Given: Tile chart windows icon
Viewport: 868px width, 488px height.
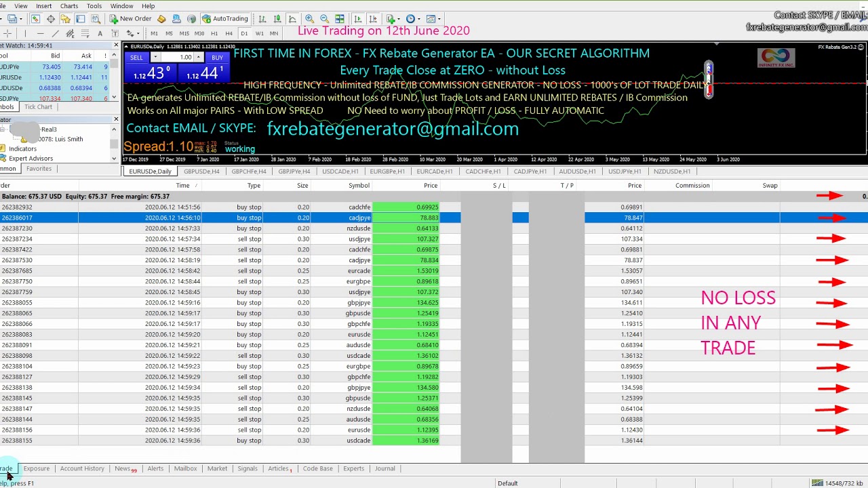Looking at the screenshot, I should pyautogui.click(x=339, y=19).
